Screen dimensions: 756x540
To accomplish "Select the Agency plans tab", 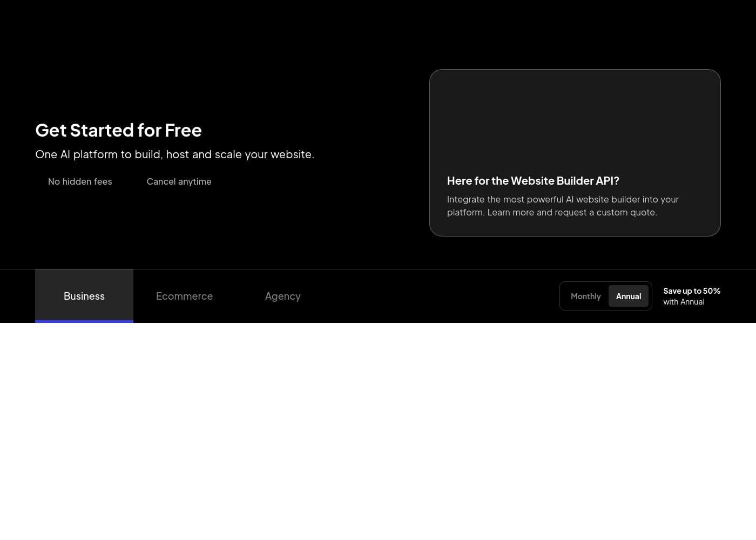I will (282, 296).
